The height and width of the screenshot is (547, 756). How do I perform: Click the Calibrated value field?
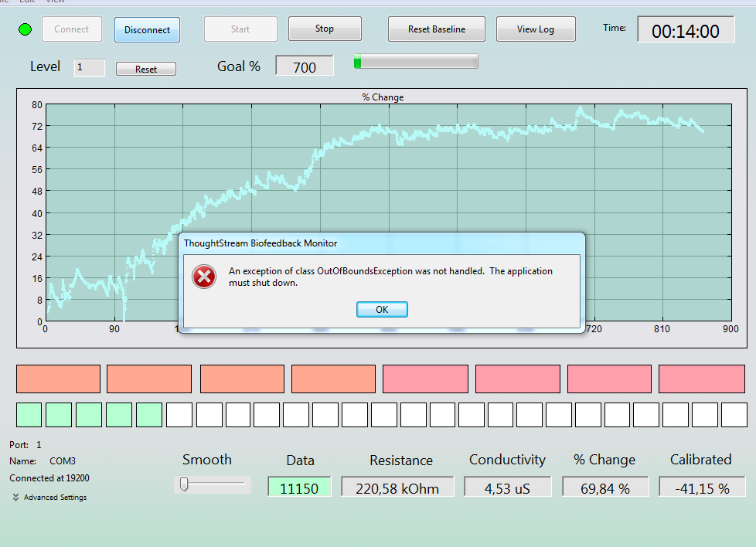point(702,488)
